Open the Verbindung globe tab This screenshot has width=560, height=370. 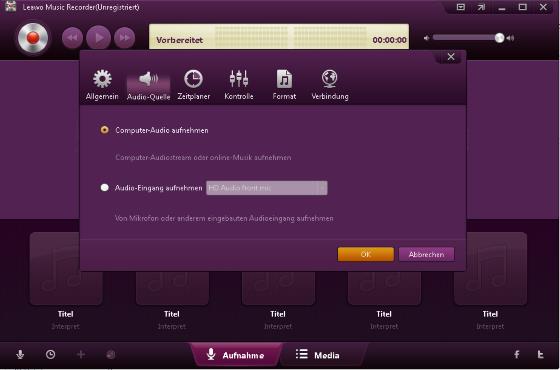330,85
